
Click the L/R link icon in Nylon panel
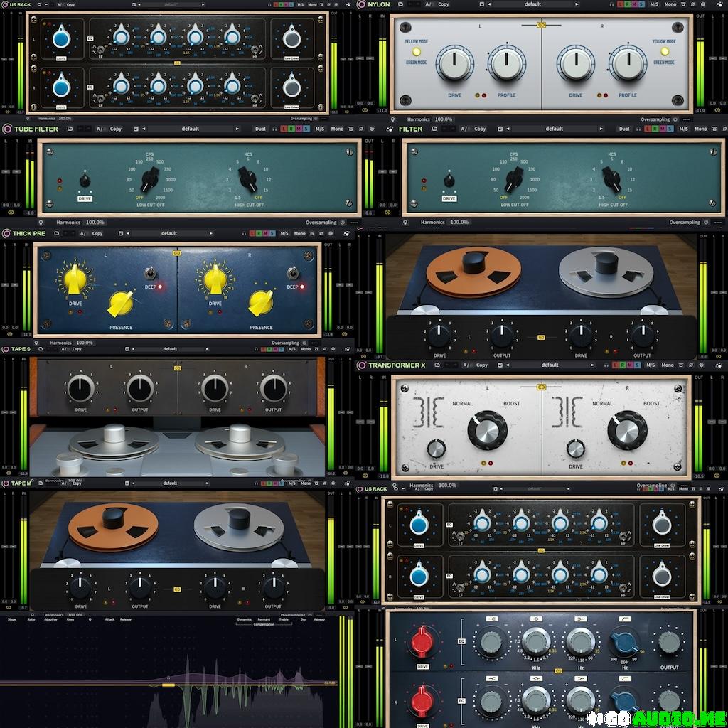[542, 25]
